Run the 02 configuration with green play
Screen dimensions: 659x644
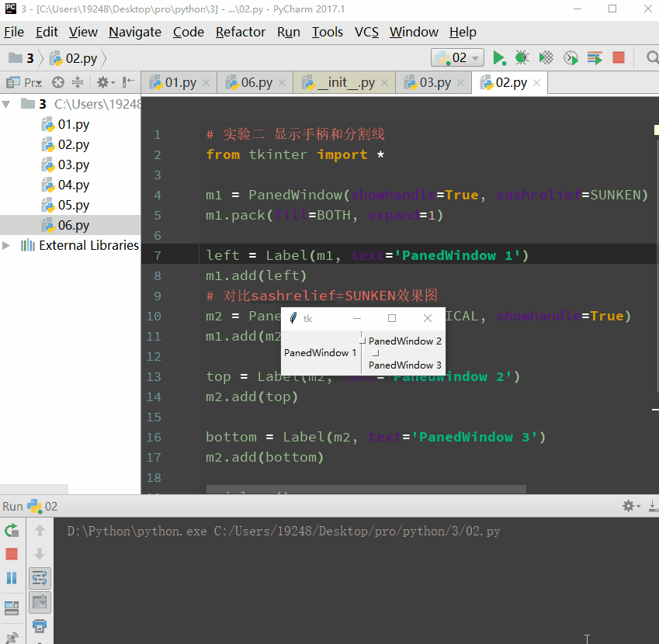point(499,58)
